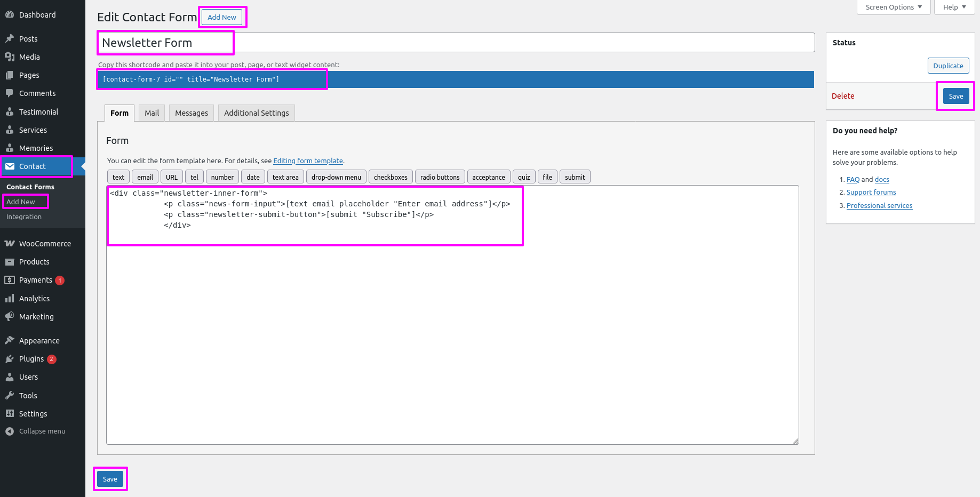
Task: Open the Help dropdown panel
Action: (954, 7)
